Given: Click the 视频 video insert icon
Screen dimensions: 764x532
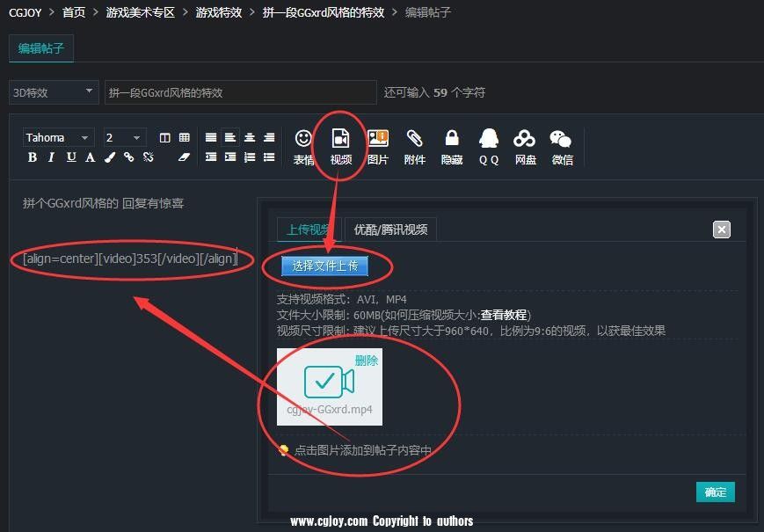Looking at the screenshot, I should pos(340,147).
